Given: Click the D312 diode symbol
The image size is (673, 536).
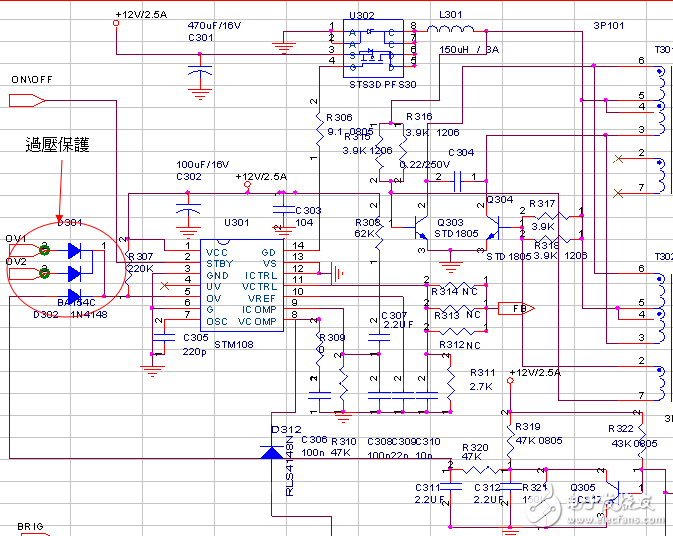Looking at the screenshot, I should pos(272,452).
